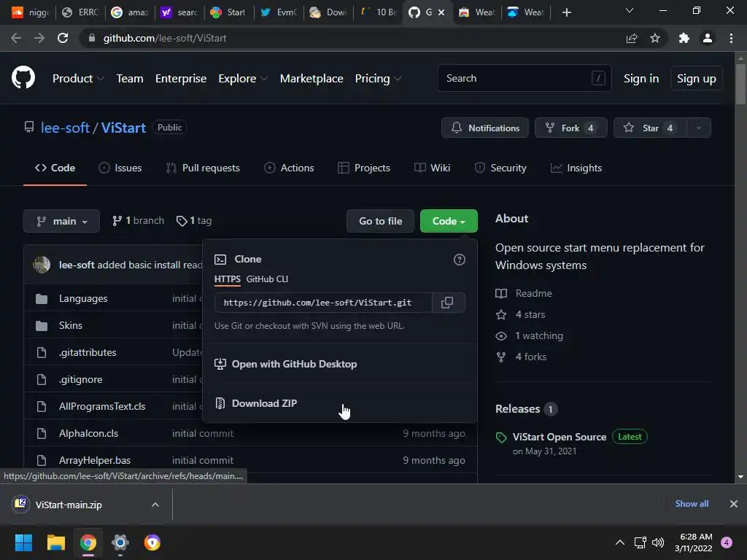Open the Wiki tab
The width and height of the screenshot is (747, 560).
pos(432,168)
